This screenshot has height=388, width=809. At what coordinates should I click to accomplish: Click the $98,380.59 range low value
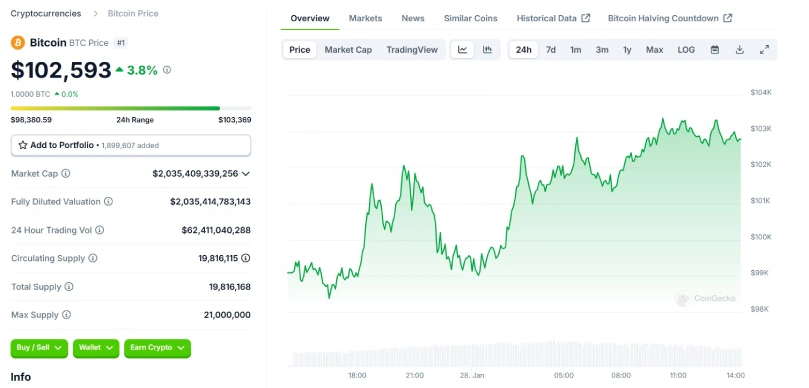(31, 120)
